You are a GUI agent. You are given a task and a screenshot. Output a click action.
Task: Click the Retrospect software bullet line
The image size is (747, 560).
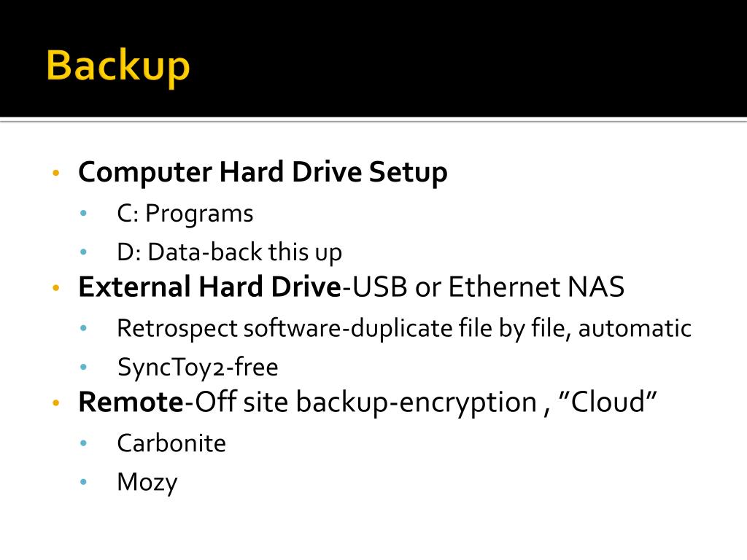[x=404, y=329]
